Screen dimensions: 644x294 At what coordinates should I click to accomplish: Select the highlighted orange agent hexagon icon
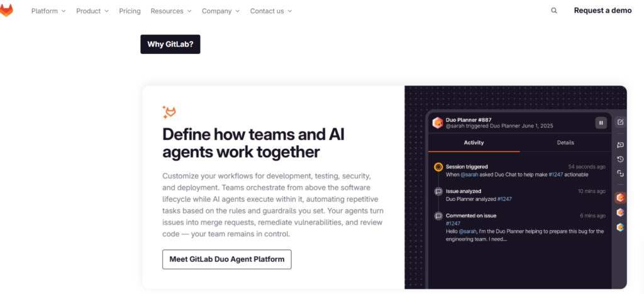click(620, 198)
